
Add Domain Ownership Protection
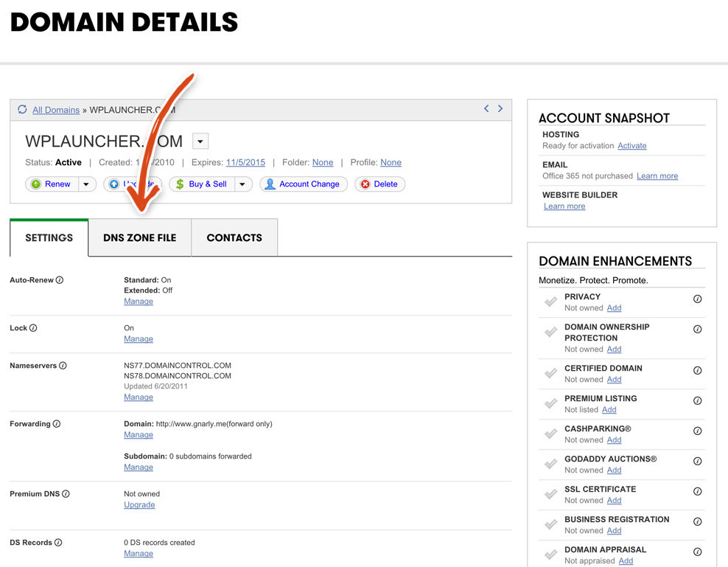(615, 349)
